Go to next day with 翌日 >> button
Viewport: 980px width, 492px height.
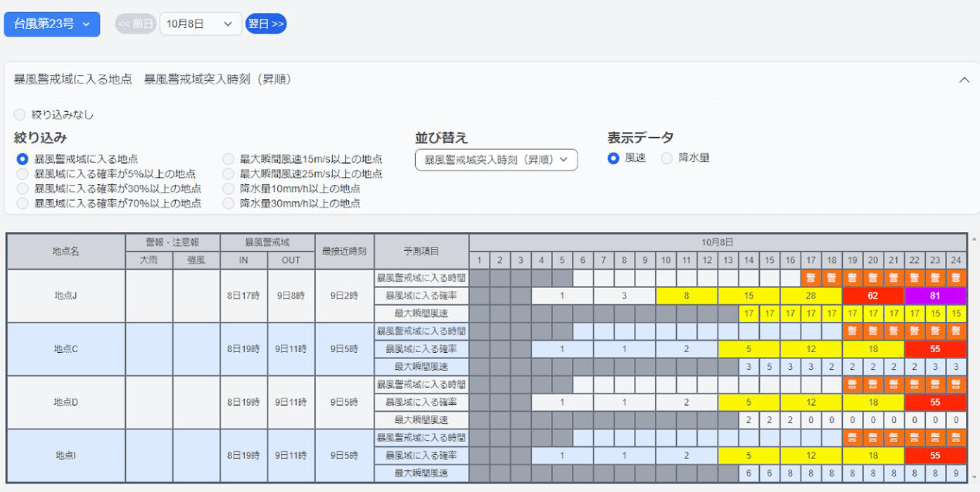(266, 24)
